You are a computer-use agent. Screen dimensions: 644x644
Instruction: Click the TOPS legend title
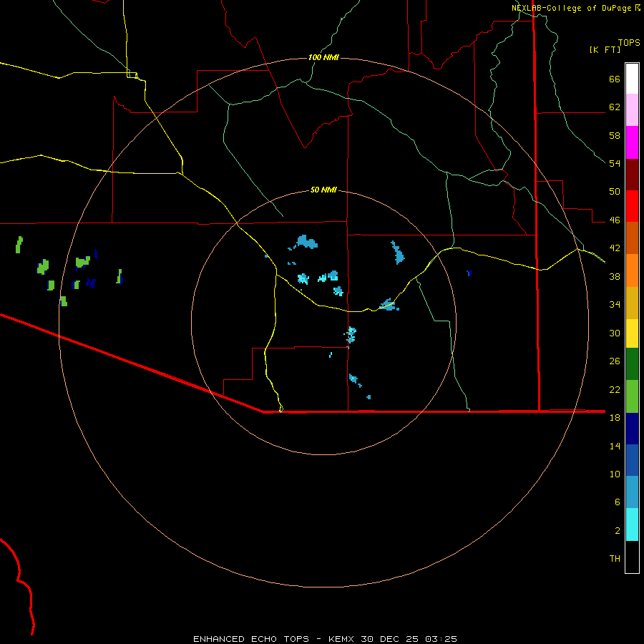tap(629, 42)
